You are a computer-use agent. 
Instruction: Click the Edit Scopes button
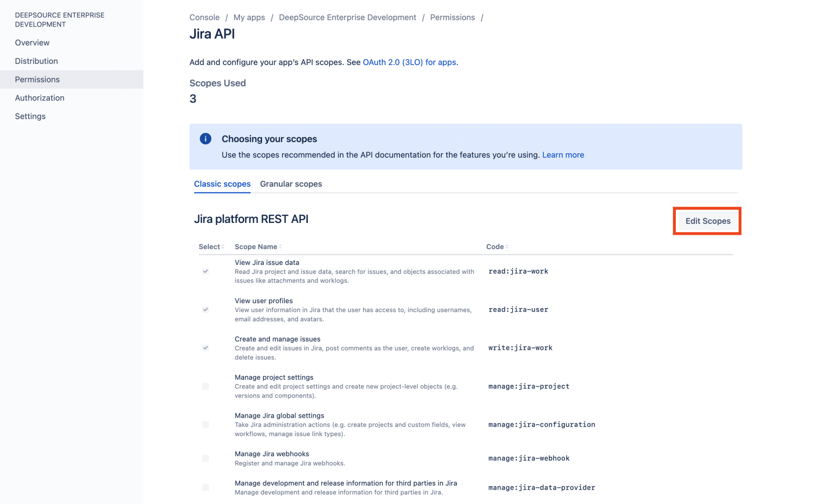point(707,221)
